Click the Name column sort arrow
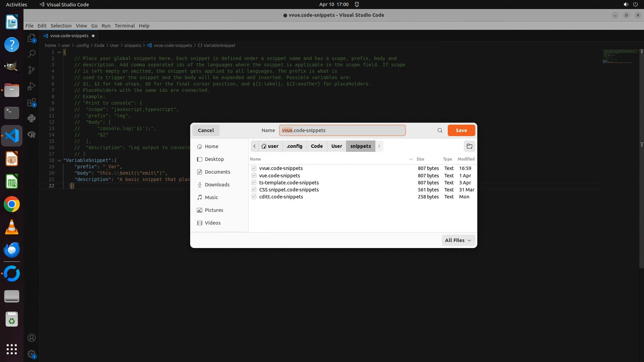Image resolution: width=644 pixels, height=362 pixels. pos(411,159)
